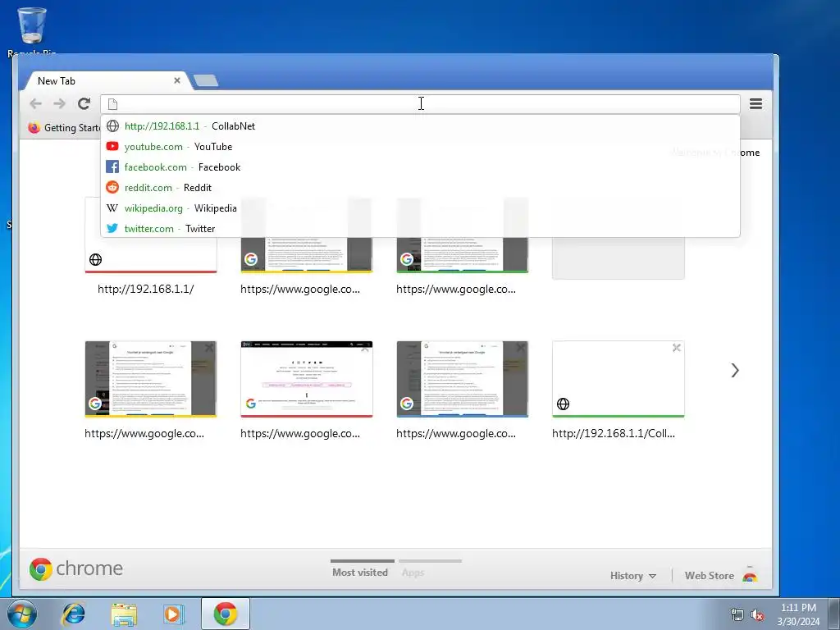Click the browser forward arrow

[x=59, y=103]
